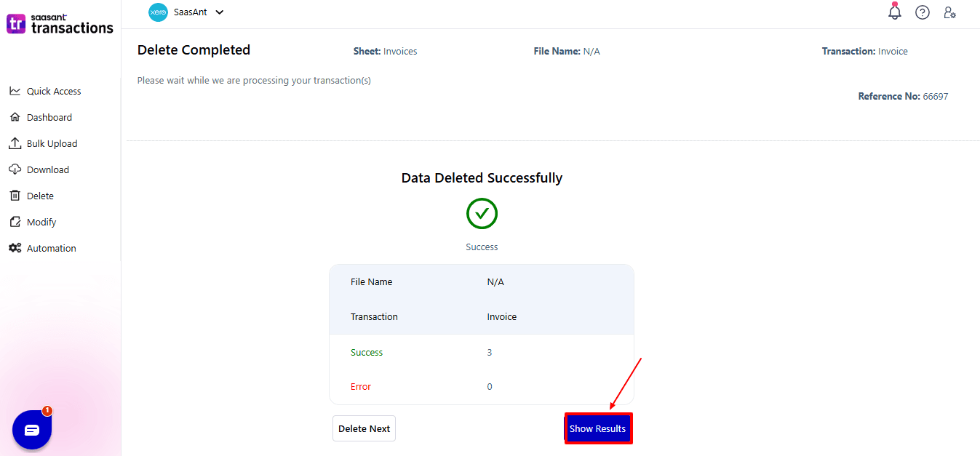This screenshot has height=456, width=980.
Task: Click the SaasAnt Transactions logo
Action: tap(60, 23)
